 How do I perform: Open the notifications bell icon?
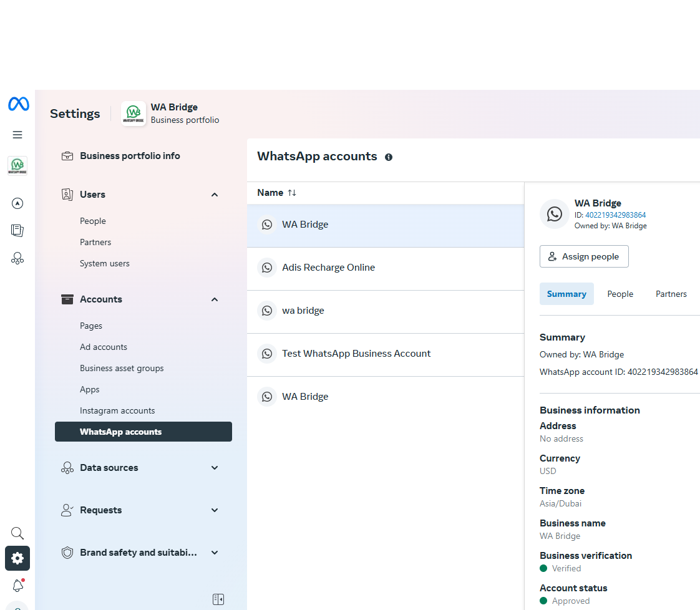click(x=17, y=586)
